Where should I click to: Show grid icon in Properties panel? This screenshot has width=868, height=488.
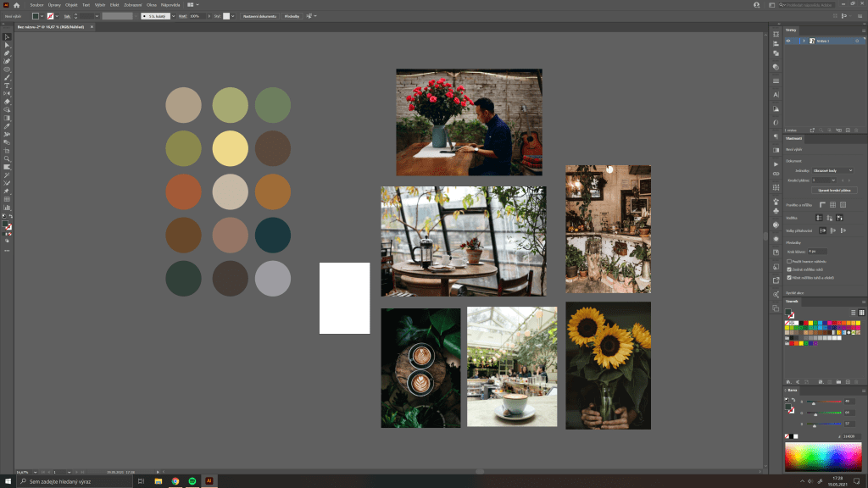point(833,204)
